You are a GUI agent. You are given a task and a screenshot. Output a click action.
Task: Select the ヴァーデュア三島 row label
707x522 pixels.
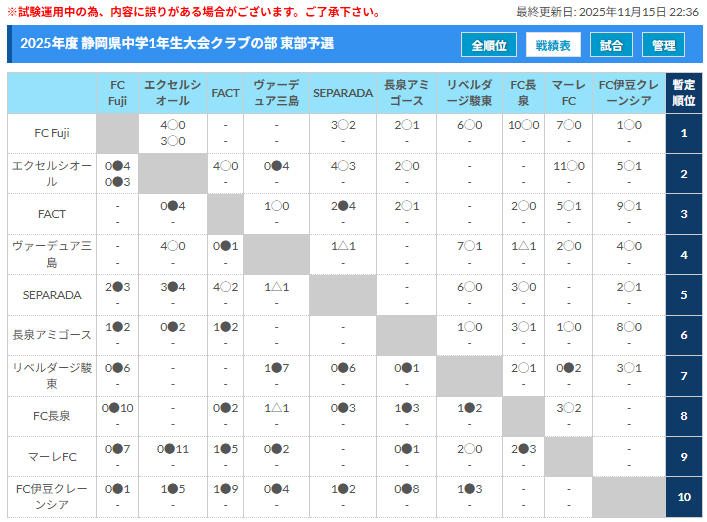(52, 254)
